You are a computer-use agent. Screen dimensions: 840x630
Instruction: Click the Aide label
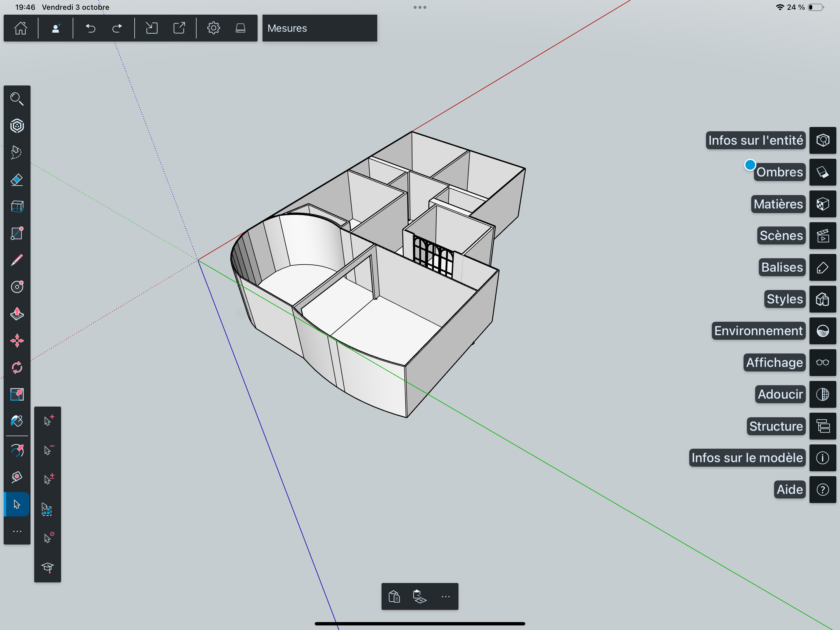click(790, 490)
